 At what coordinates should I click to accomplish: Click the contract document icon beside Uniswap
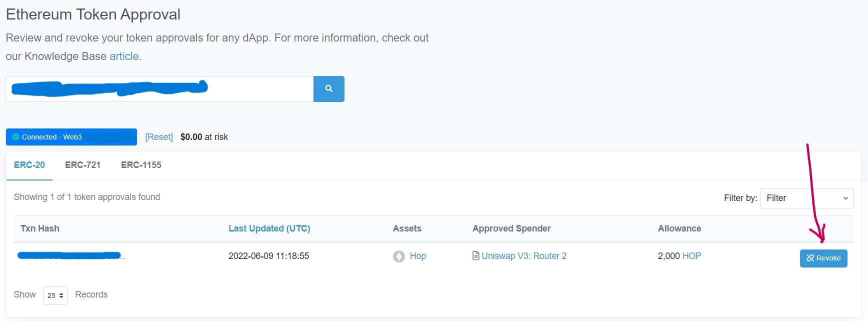pyautogui.click(x=475, y=256)
